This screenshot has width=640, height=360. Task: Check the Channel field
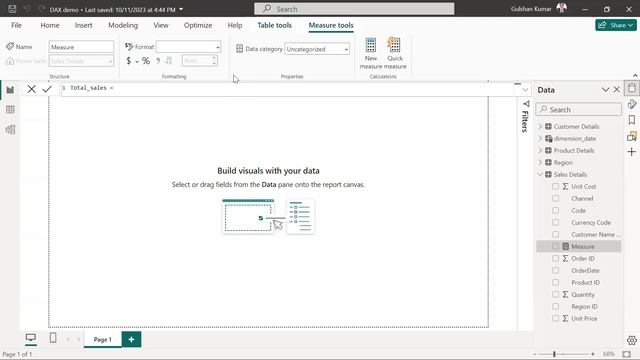(556, 198)
